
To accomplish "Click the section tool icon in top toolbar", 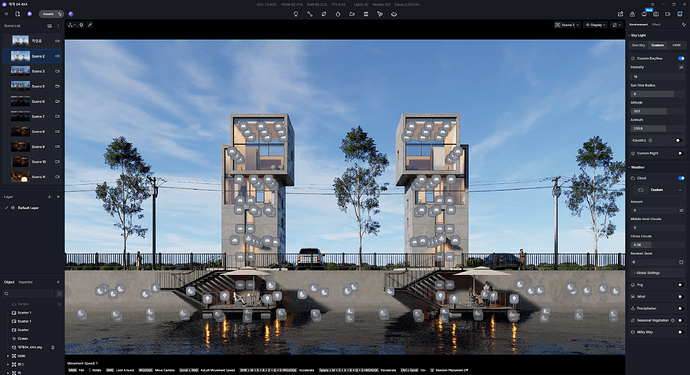I will pos(366,14).
